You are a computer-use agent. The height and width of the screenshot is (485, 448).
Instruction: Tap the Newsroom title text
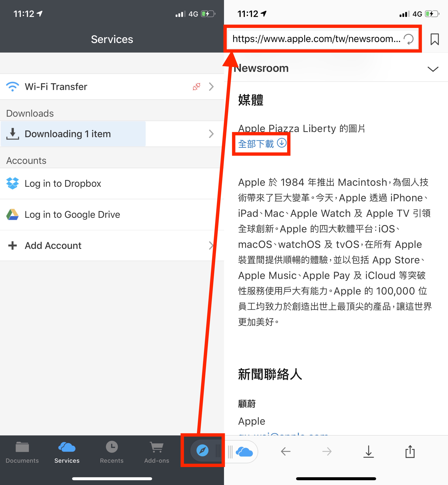point(261,68)
